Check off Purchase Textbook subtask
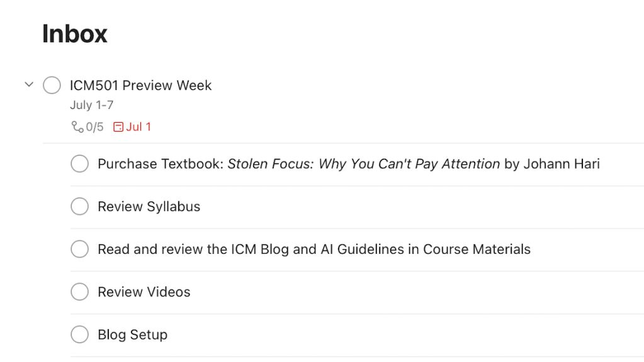644x362 pixels. pos(79,164)
